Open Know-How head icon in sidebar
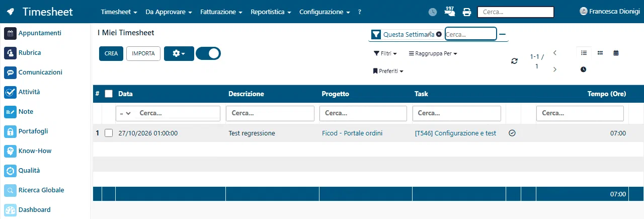644x219 pixels. coord(11,151)
